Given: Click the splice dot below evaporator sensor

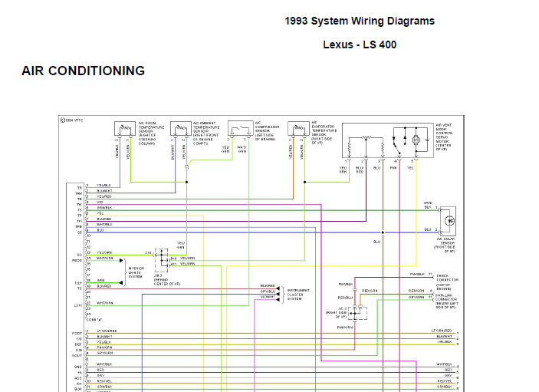Looking at the screenshot, I should click(304, 182).
